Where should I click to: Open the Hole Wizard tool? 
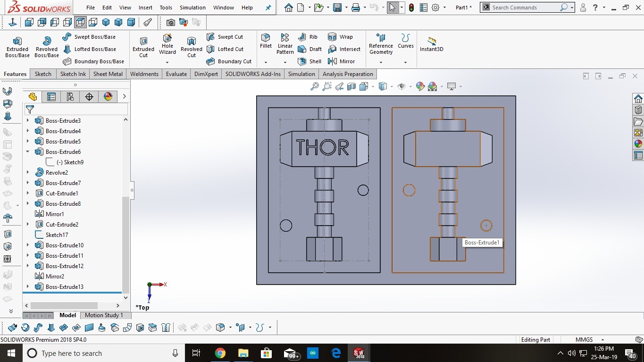pos(167,44)
